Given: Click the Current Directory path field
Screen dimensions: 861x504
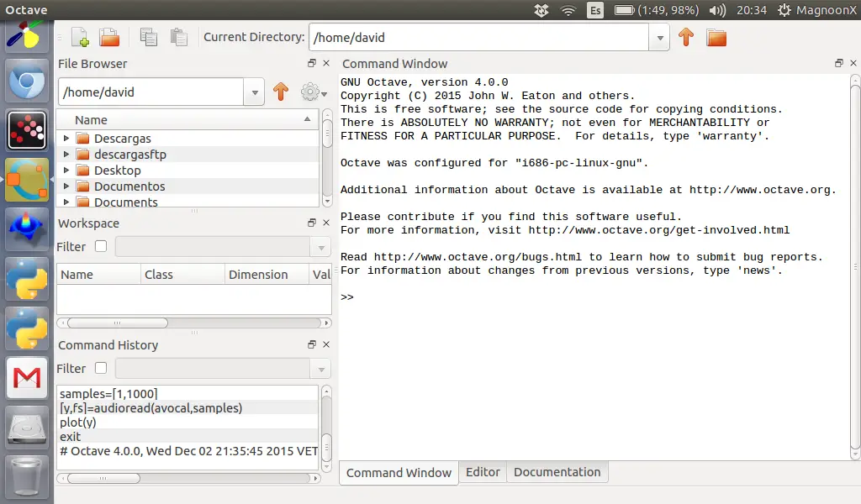Looking at the screenshot, I should point(478,38).
